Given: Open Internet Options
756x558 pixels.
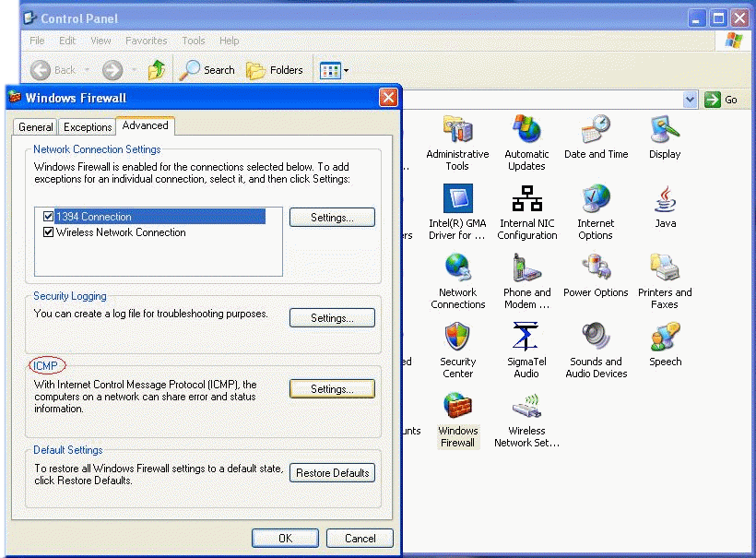Looking at the screenshot, I should 596,212.
